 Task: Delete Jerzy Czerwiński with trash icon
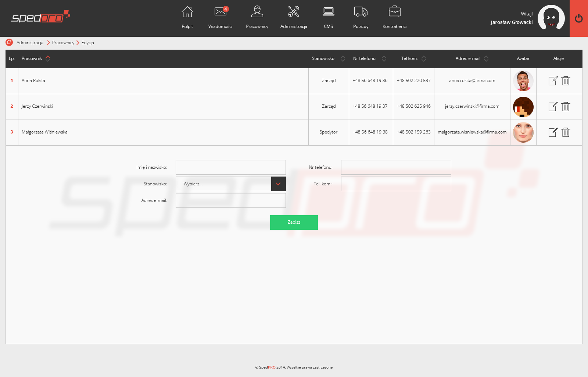click(566, 107)
